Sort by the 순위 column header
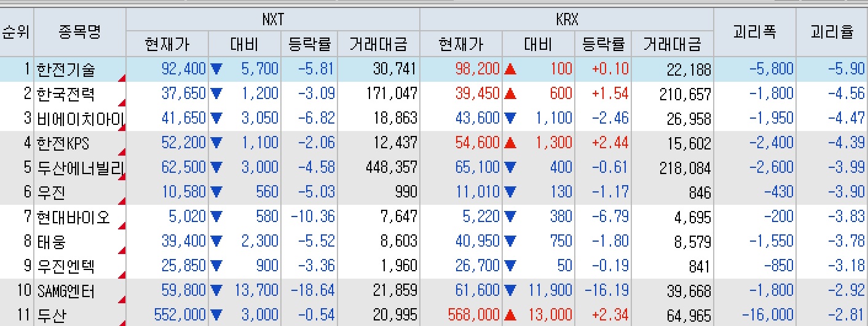Screen dimensions: 868x326 17,32
